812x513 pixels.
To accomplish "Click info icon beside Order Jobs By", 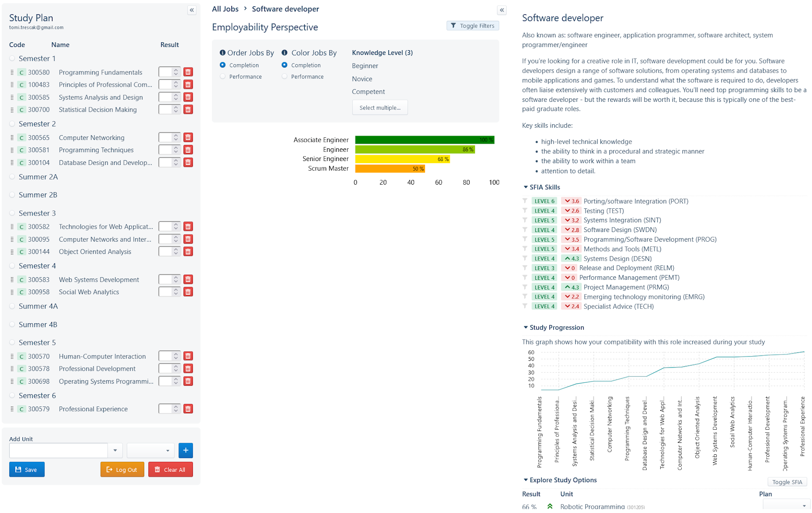I will pyautogui.click(x=222, y=53).
